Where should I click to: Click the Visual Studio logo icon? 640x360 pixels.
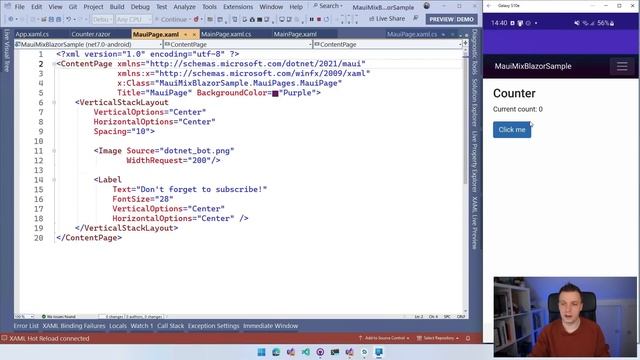point(7,6)
